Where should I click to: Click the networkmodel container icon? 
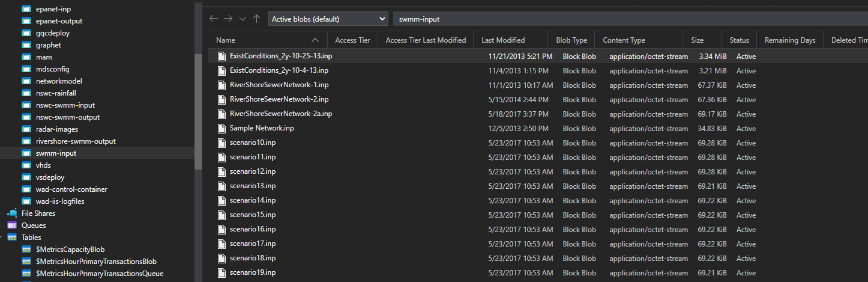[26, 81]
